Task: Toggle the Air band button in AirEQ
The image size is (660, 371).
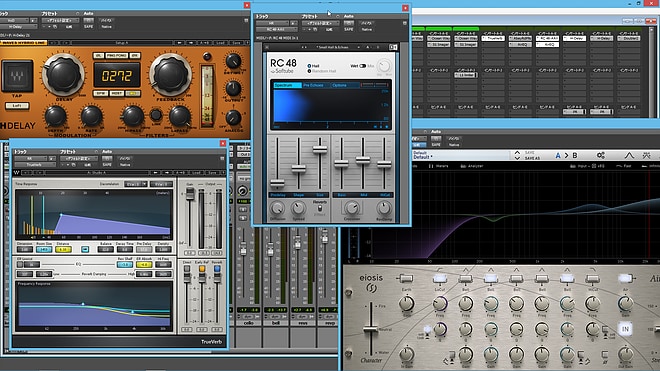Action: 625,278
